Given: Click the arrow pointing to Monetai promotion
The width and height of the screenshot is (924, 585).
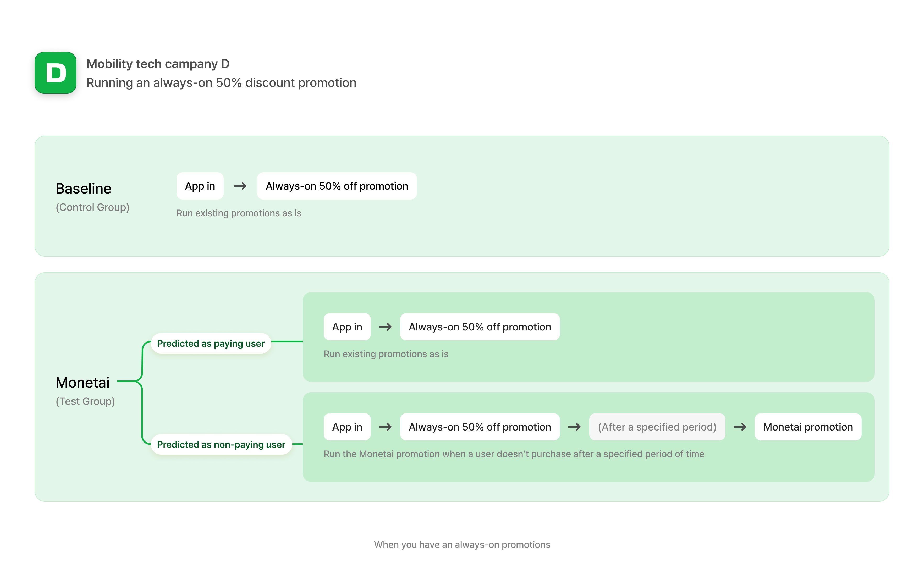Looking at the screenshot, I should point(740,427).
